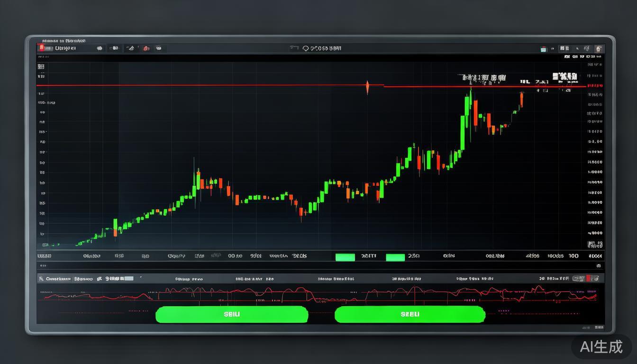Click the cloud-shaped icon in top-left toolbar

tap(100, 48)
